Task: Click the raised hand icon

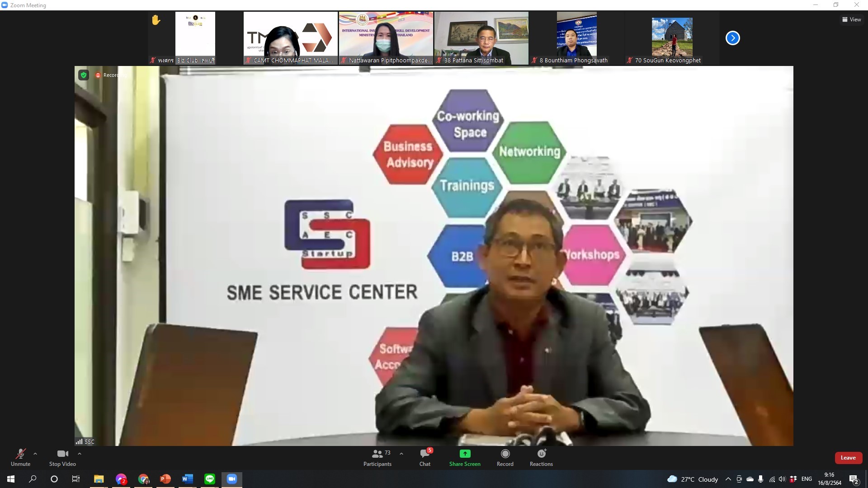Action: (x=156, y=20)
